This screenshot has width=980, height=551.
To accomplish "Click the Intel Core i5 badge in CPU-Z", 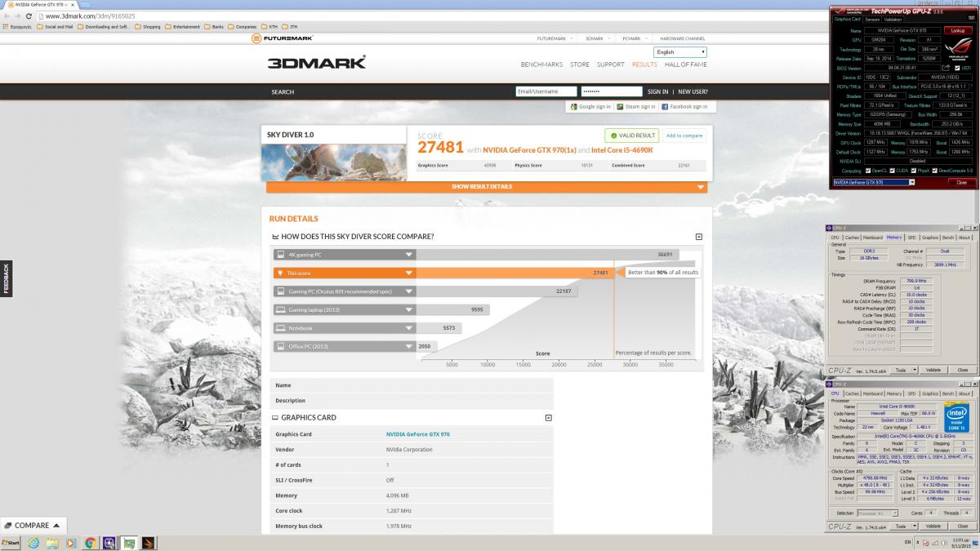I will [955, 417].
